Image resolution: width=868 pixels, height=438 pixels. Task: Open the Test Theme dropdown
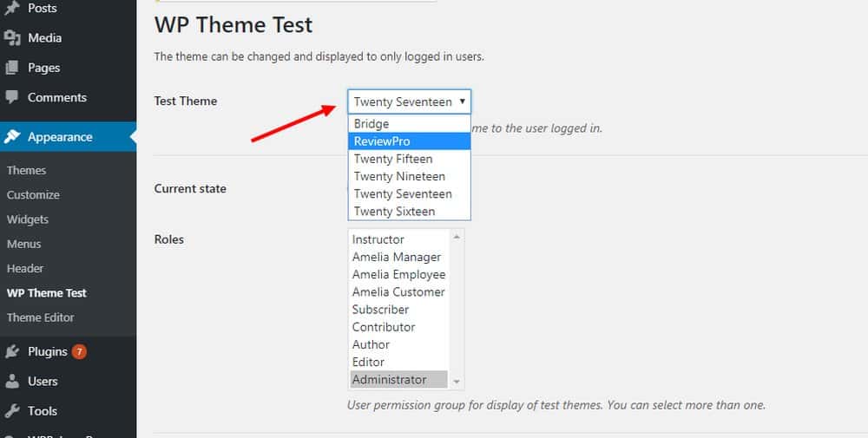409,101
